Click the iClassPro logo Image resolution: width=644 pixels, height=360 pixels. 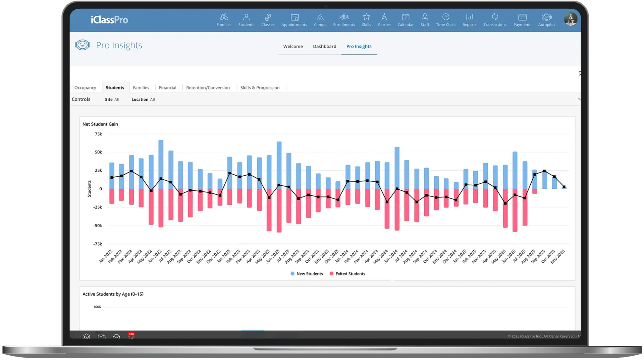[x=109, y=20]
